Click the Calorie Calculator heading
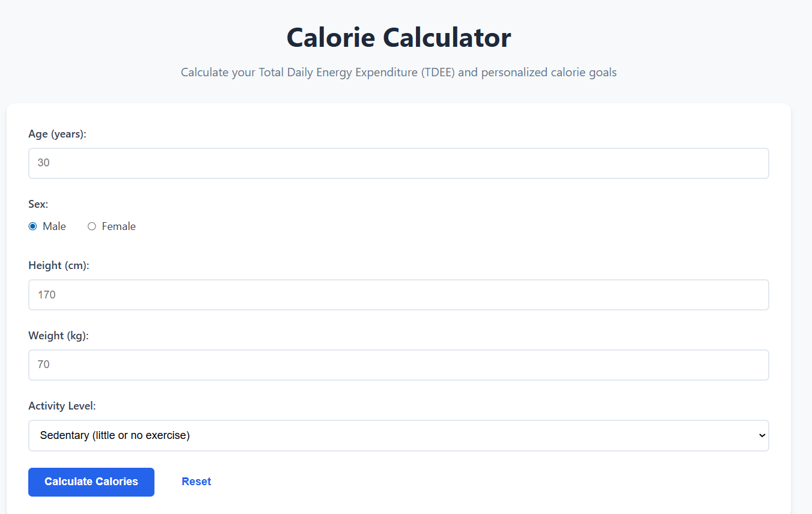Screen dimensions: 812x514 pos(398,37)
